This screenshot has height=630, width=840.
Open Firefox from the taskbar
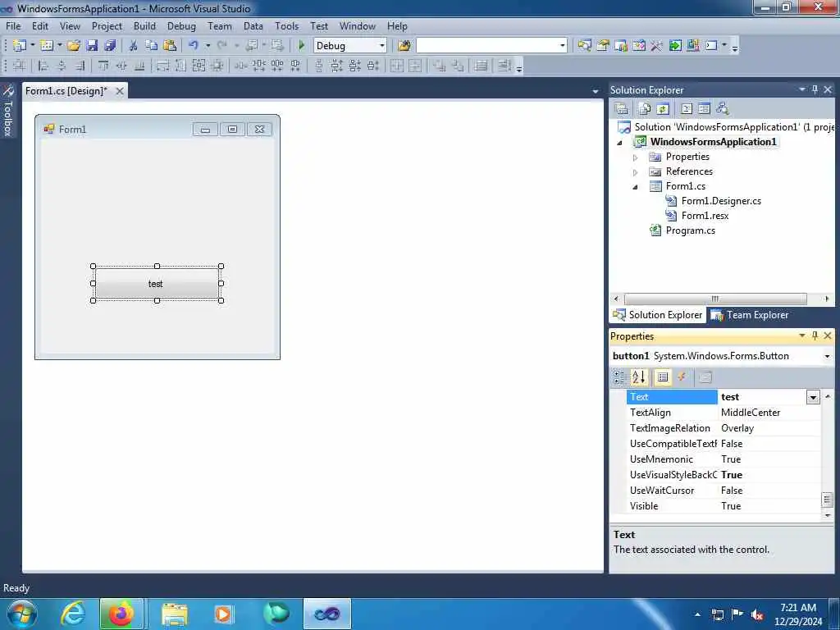[121, 614]
